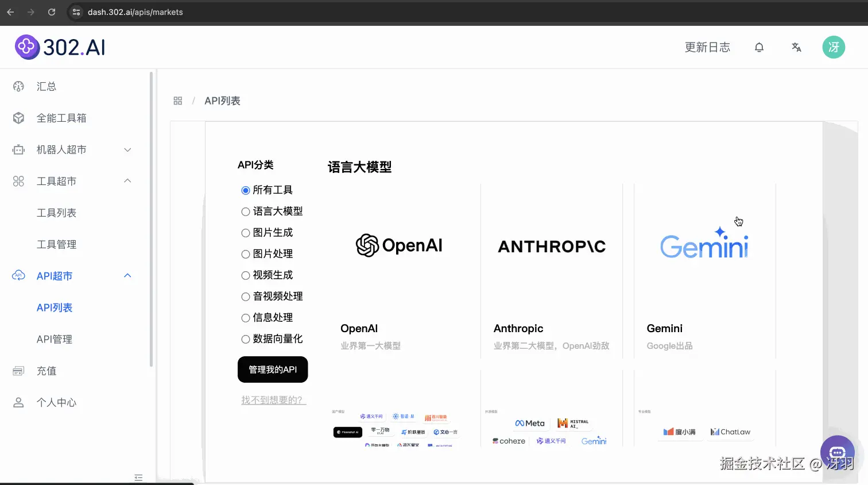Select the 图片生成 radio option
This screenshot has height=485, width=868.
pyautogui.click(x=246, y=233)
